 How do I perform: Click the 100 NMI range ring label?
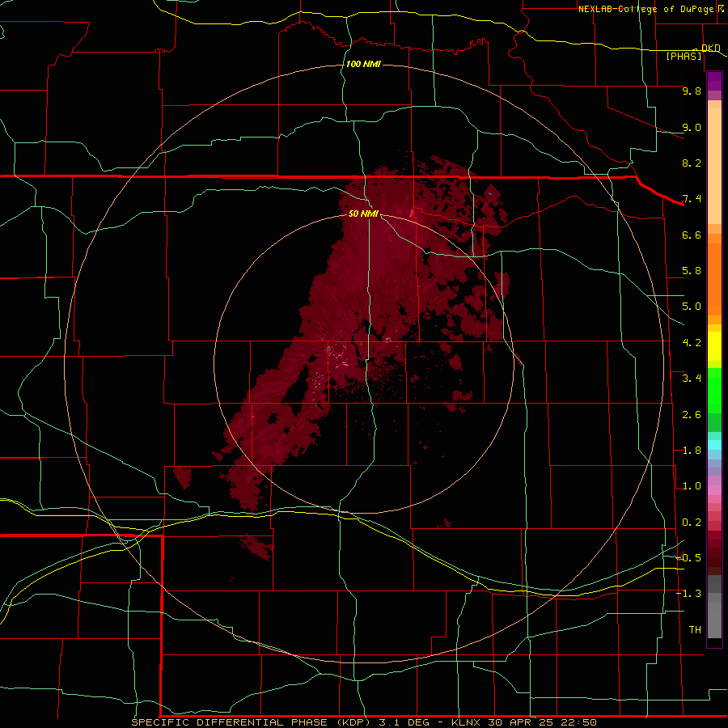pos(363,64)
